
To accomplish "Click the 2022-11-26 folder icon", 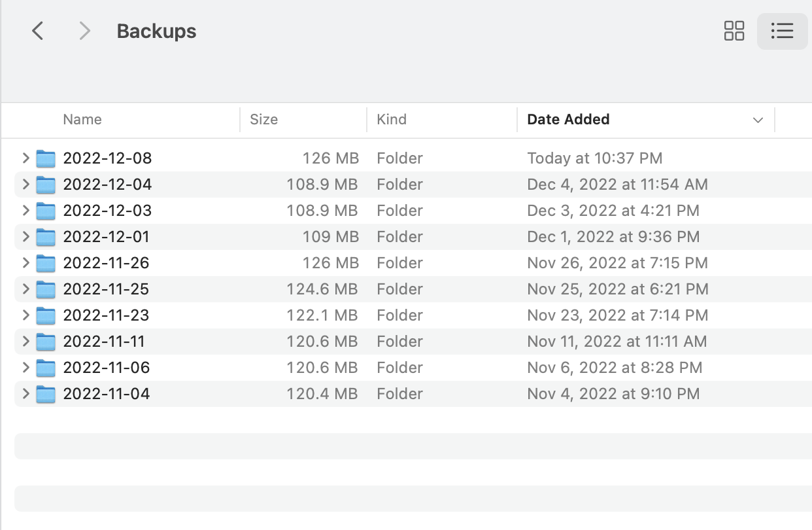I will (x=46, y=262).
